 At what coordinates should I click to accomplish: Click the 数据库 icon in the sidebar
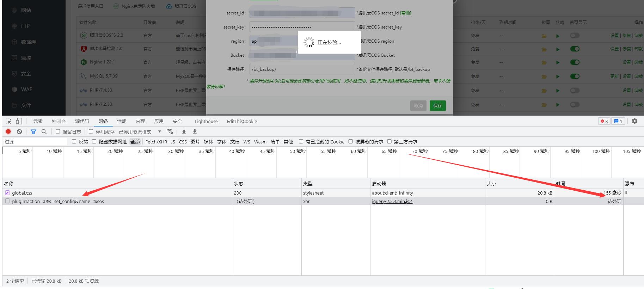tap(14, 42)
